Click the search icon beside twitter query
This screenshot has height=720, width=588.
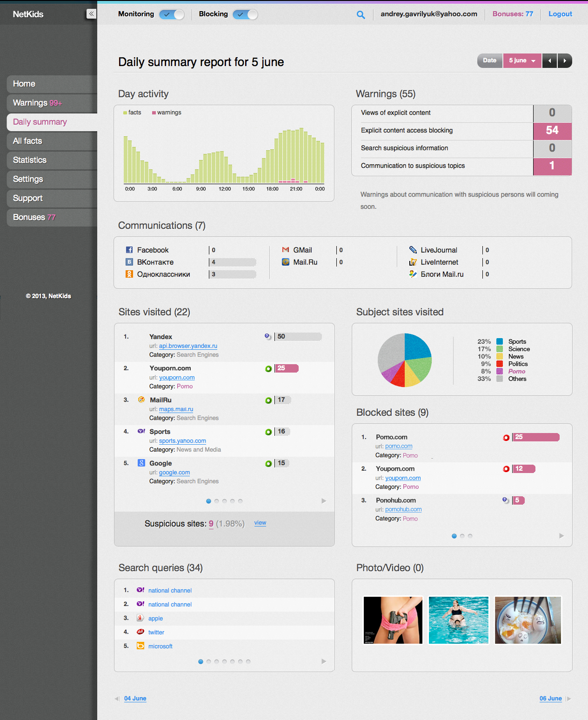pyautogui.click(x=140, y=632)
